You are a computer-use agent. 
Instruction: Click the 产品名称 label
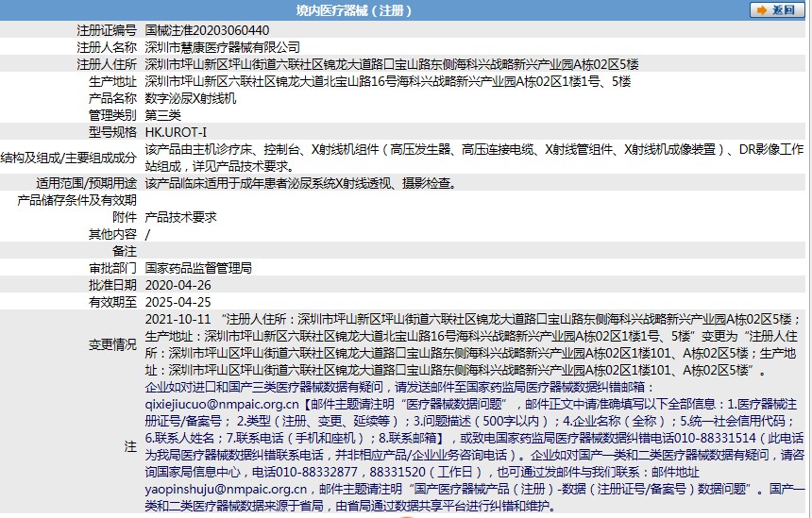click(113, 98)
